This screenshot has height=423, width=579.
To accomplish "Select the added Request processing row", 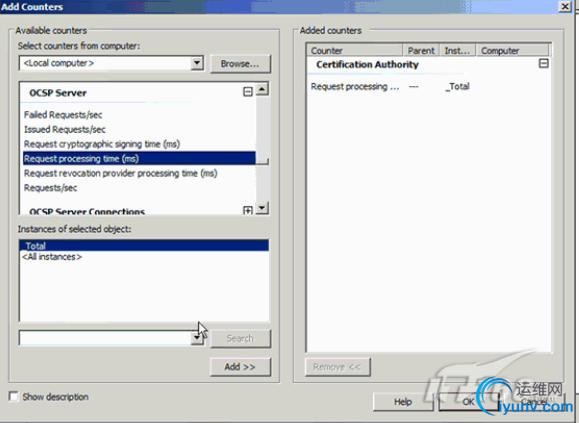I will [390, 87].
